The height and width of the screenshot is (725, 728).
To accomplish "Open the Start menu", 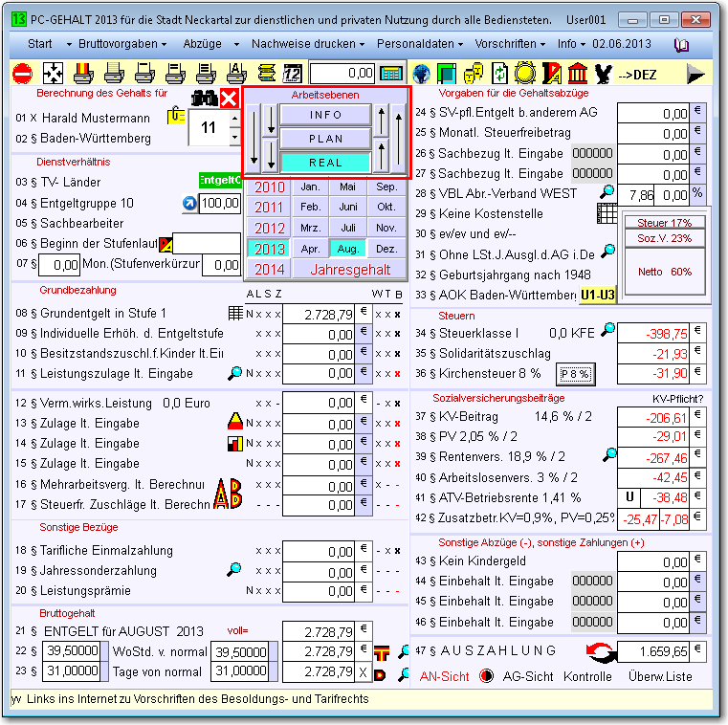I will [40, 44].
